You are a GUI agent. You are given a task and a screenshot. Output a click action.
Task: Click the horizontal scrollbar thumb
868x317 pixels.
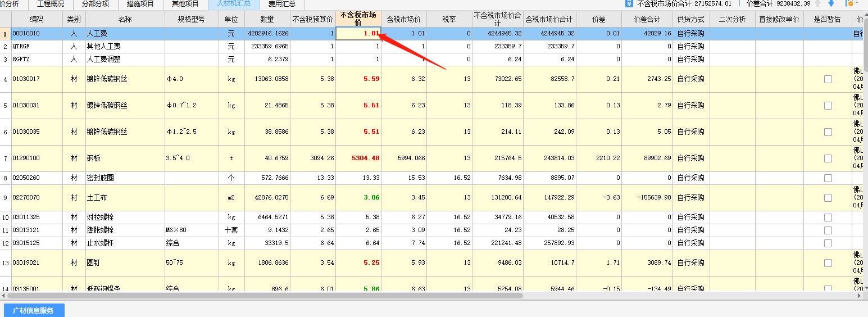click(x=266, y=295)
